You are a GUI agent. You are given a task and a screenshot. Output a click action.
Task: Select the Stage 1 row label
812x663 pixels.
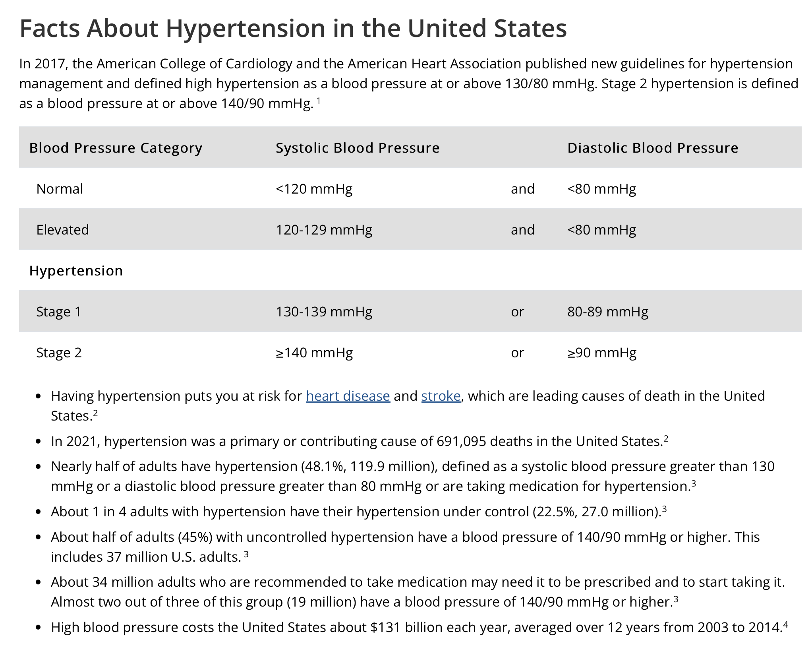click(x=58, y=312)
